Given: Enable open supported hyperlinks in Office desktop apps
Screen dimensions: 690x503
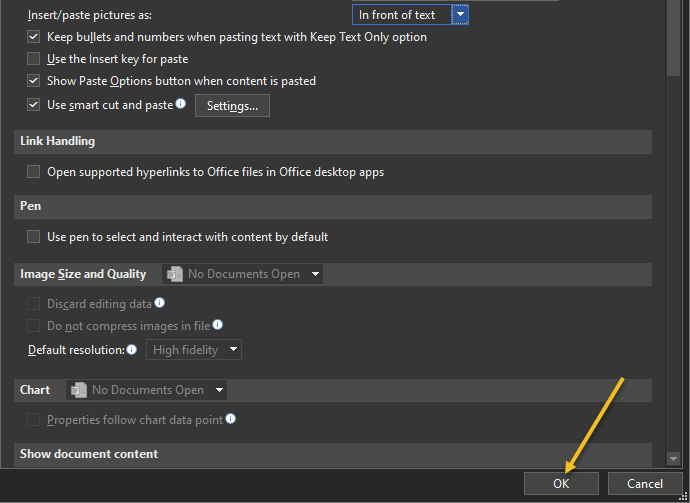Looking at the screenshot, I should pos(34,172).
